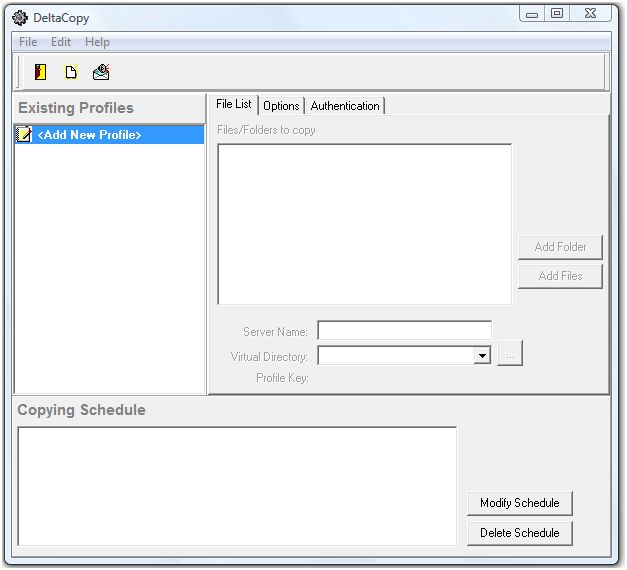This screenshot has height=570, width=627.
Task: Click the notepad icon beside Add New Profile
Action: click(24, 134)
